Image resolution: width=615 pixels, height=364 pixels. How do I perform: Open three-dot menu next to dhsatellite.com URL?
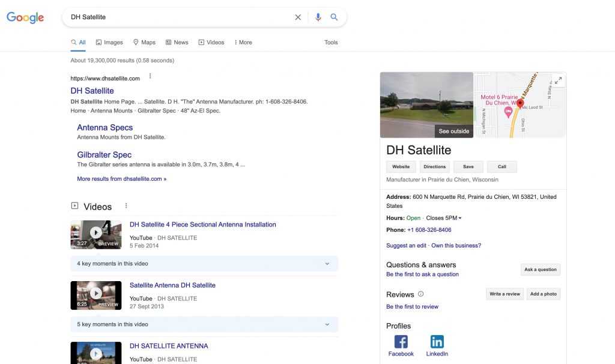click(x=150, y=76)
